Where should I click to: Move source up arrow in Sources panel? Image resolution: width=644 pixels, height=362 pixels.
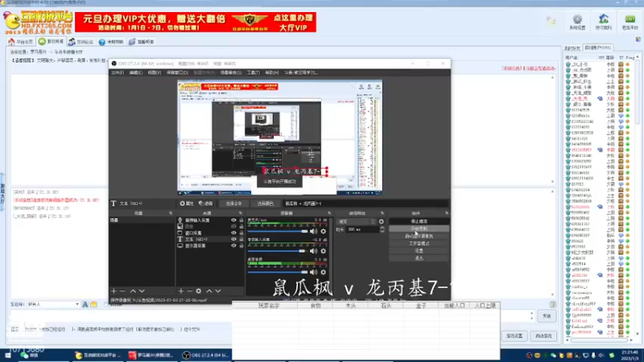point(209,291)
